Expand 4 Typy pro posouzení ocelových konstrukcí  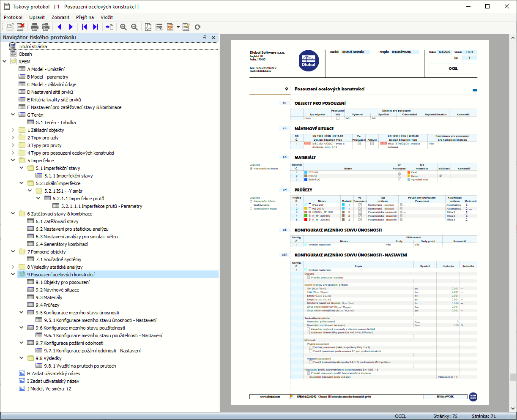13,153
